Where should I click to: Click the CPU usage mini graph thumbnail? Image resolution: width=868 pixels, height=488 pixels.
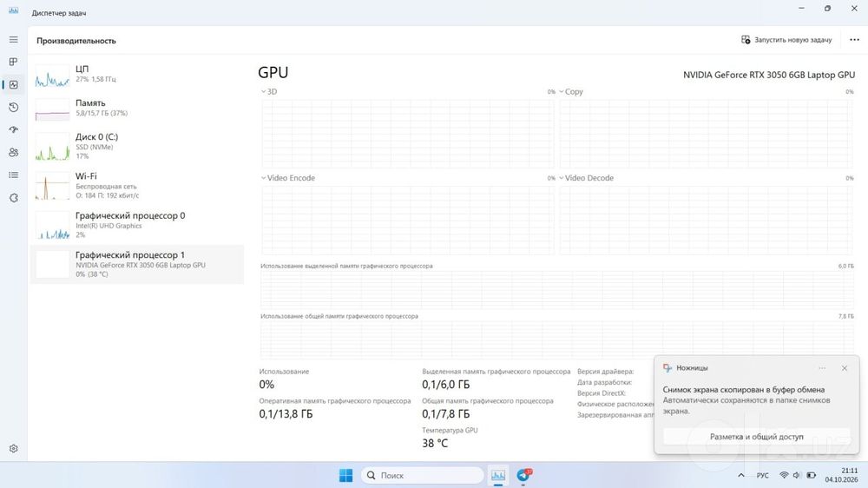[x=53, y=76]
